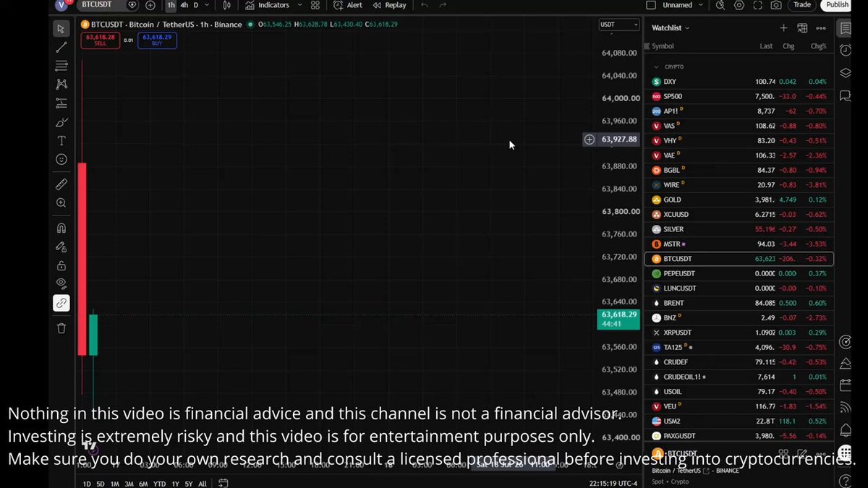868x488 pixels.
Task: Collapse the CRYPTO section in watchlist
Action: click(x=657, y=67)
